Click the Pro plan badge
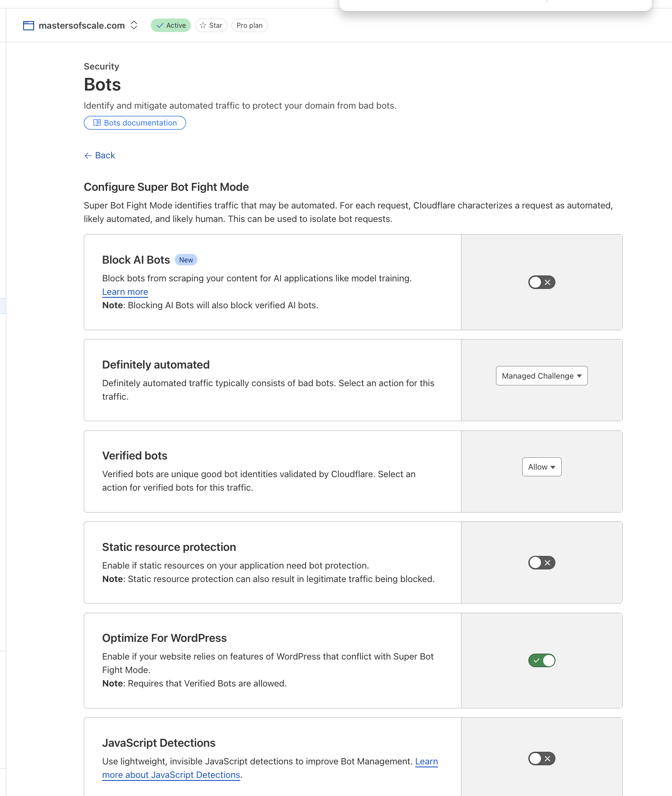 click(249, 25)
